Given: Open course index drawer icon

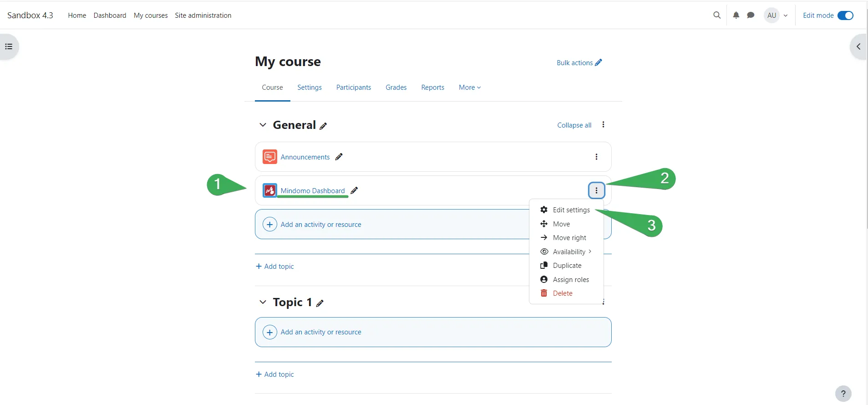Looking at the screenshot, I should (9, 46).
